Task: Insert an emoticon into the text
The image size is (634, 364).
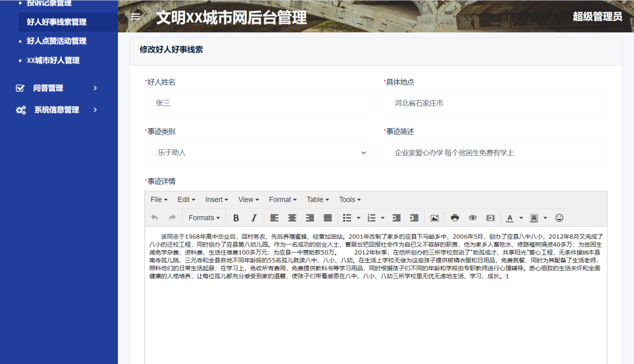Action: [x=559, y=218]
